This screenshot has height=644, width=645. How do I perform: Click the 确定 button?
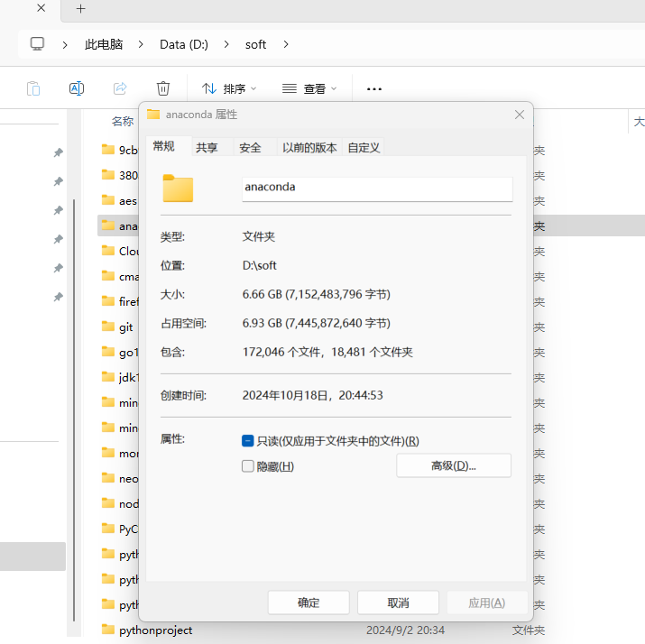309,603
